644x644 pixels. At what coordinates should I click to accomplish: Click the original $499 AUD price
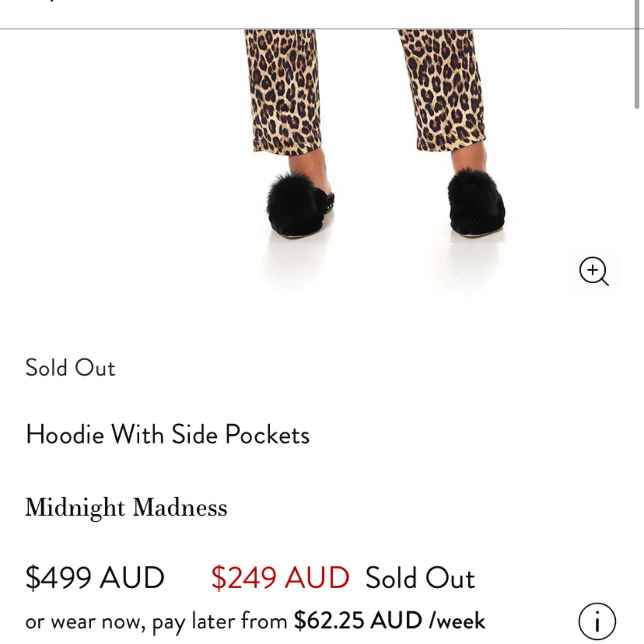tap(95, 577)
